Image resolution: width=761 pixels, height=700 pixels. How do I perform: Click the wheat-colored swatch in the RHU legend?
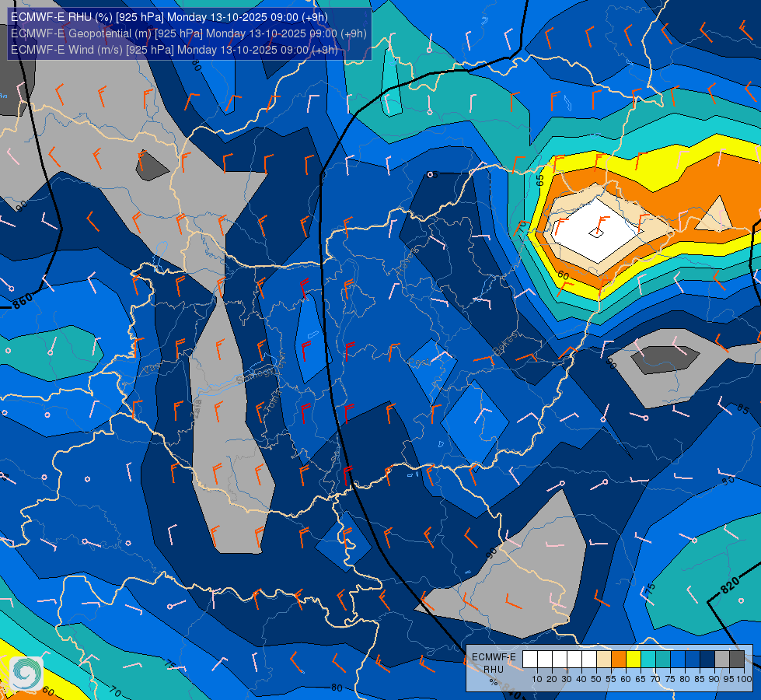pyautogui.click(x=604, y=660)
